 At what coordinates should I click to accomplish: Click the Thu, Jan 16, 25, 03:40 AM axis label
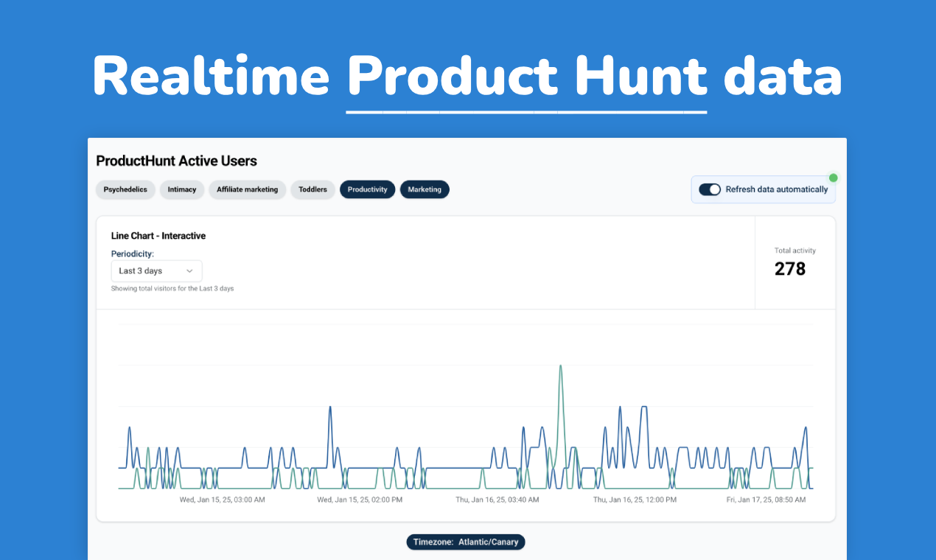pos(497,500)
